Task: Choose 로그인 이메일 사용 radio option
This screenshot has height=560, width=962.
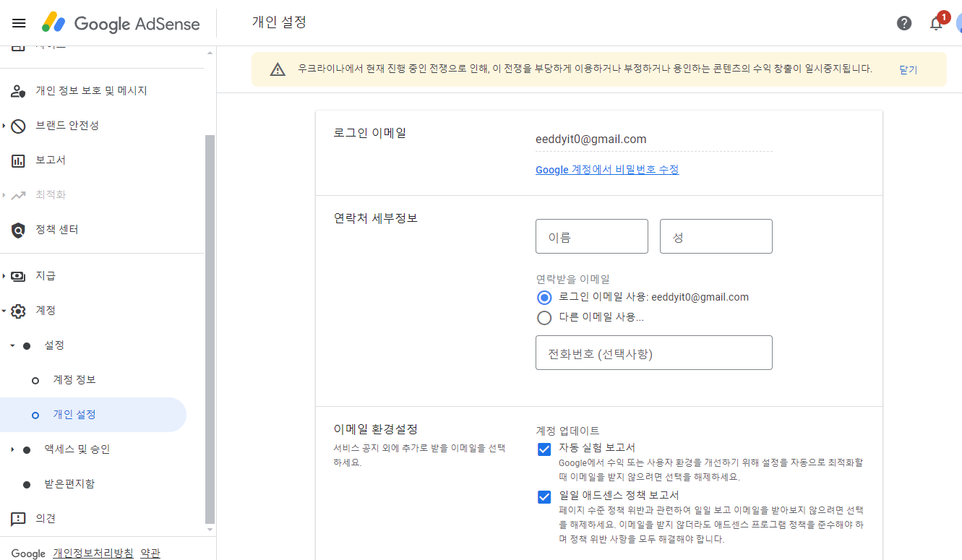Action: tap(544, 297)
